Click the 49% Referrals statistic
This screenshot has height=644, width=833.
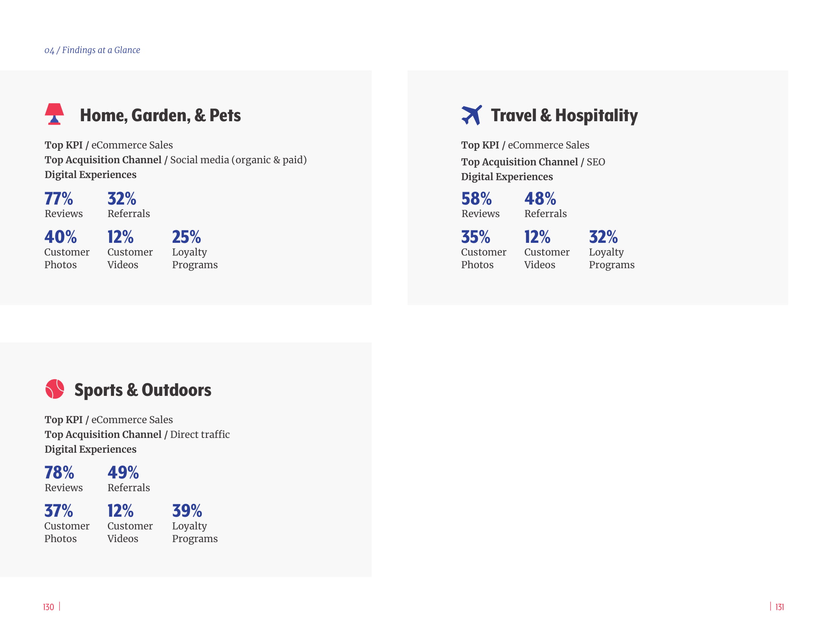pyautogui.click(x=123, y=472)
